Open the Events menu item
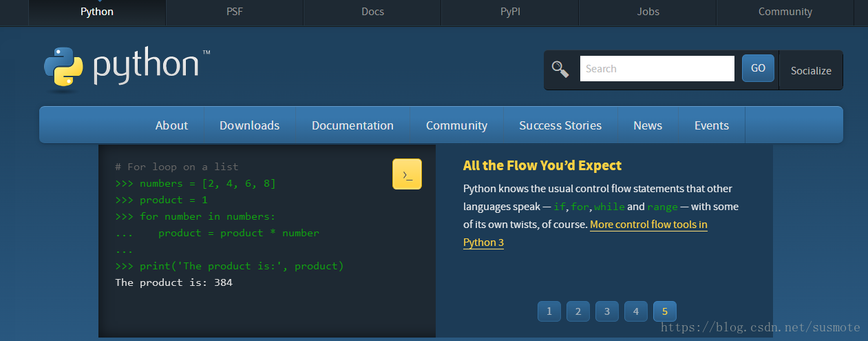 pyautogui.click(x=712, y=125)
